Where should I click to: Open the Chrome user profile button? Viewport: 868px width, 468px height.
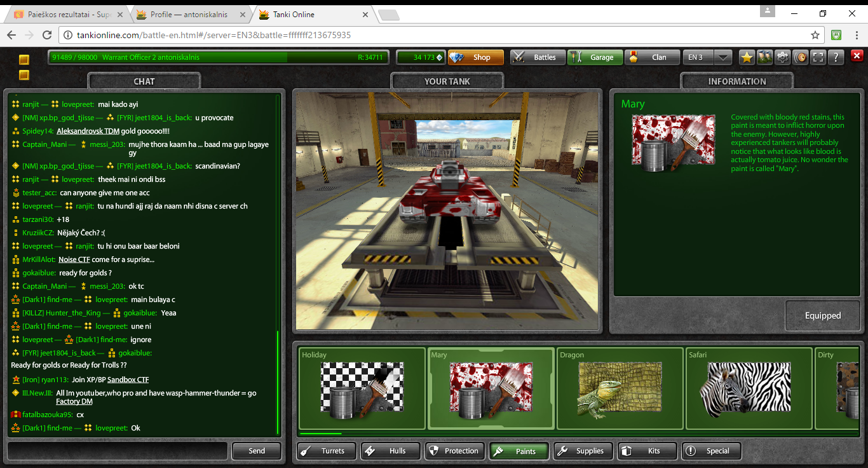pos(768,10)
